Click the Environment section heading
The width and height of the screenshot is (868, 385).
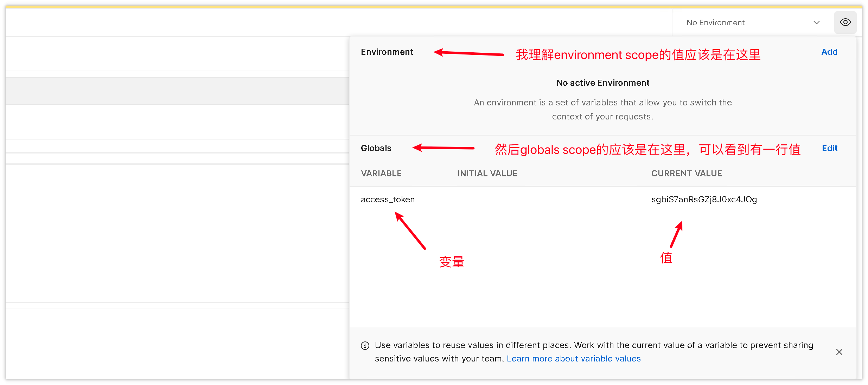(387, 52)
